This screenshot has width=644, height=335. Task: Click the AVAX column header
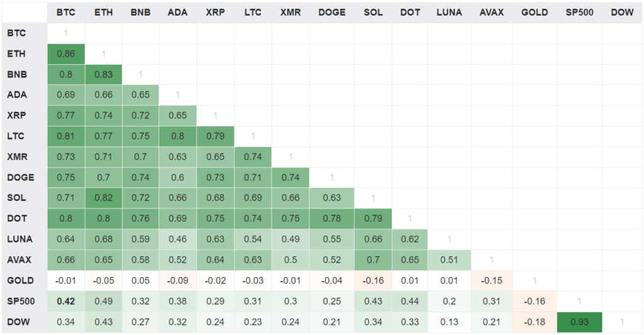(491, 12)
